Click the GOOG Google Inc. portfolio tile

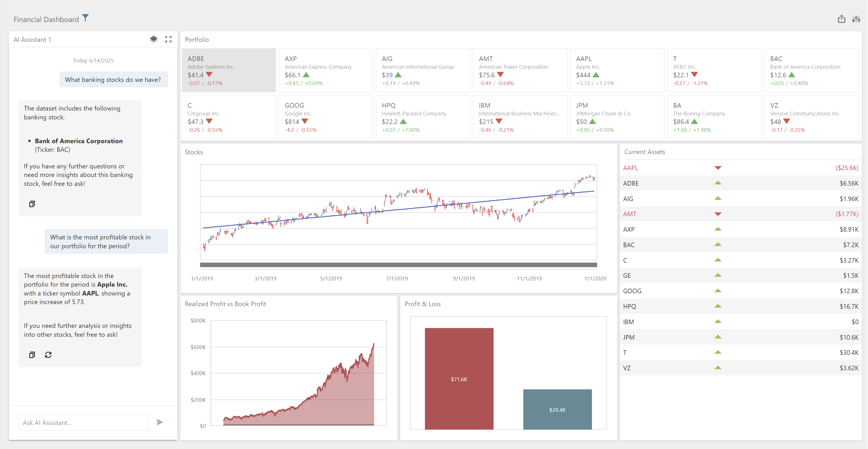tap(325, 117)
